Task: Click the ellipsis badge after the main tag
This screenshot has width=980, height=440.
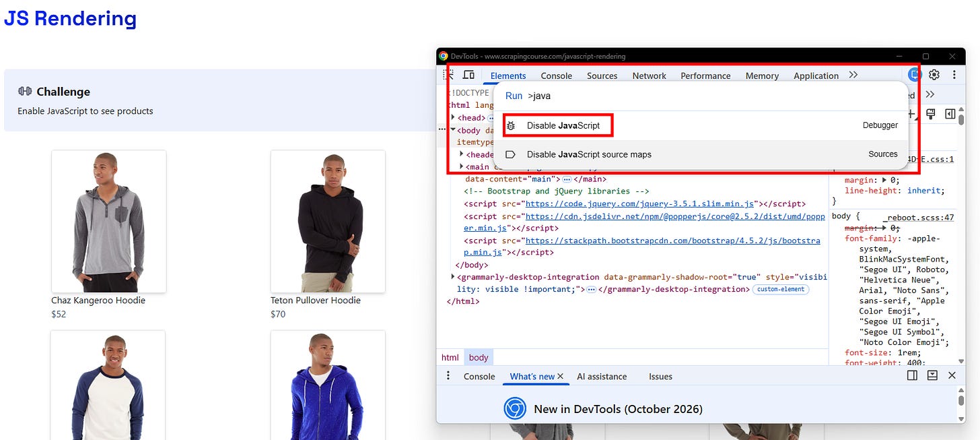Action: (567, 179)
